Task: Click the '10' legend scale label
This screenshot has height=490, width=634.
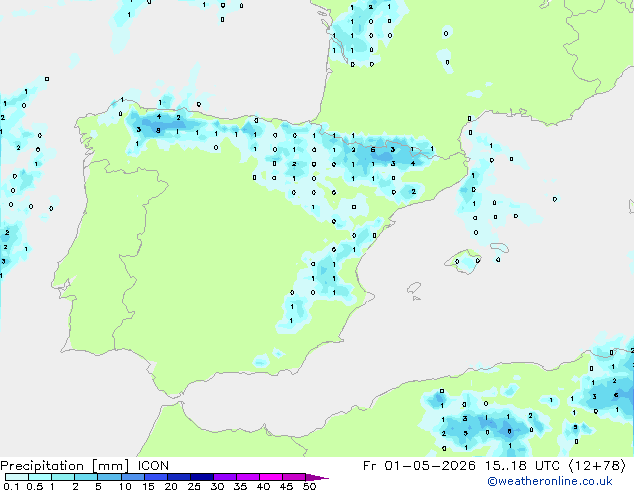Action: [125, 486]
